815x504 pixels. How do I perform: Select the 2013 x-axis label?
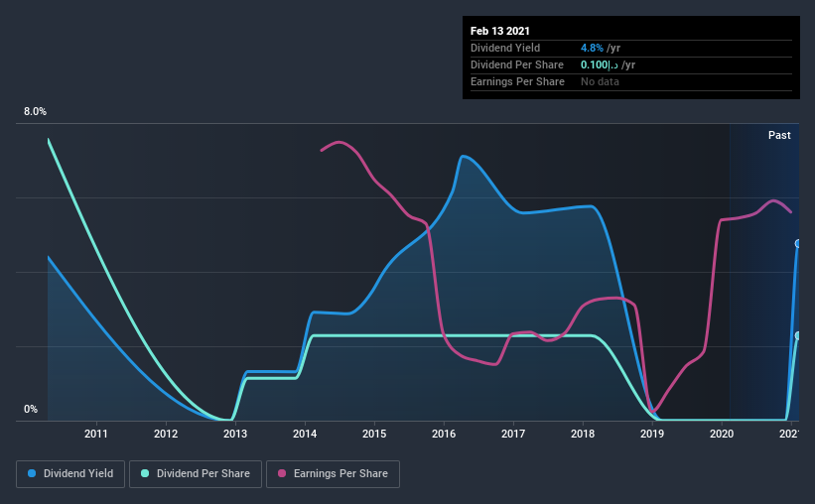235,434
